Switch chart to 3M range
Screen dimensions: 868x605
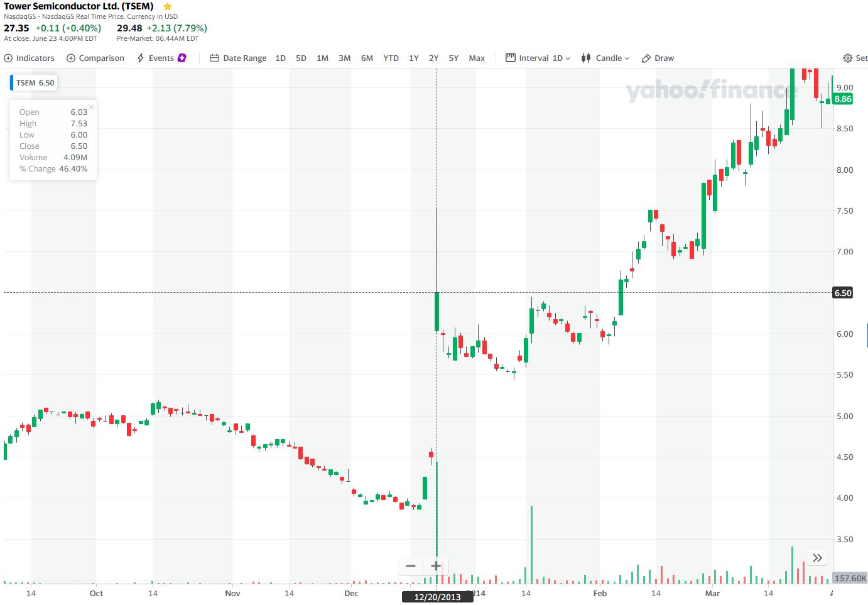point(345,58)
